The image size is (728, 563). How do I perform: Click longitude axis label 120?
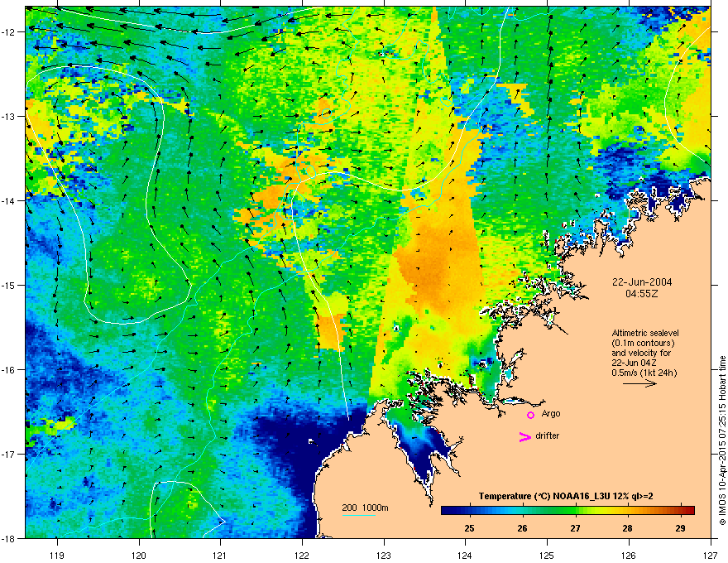pyautogui.click(x=139, y=555)
